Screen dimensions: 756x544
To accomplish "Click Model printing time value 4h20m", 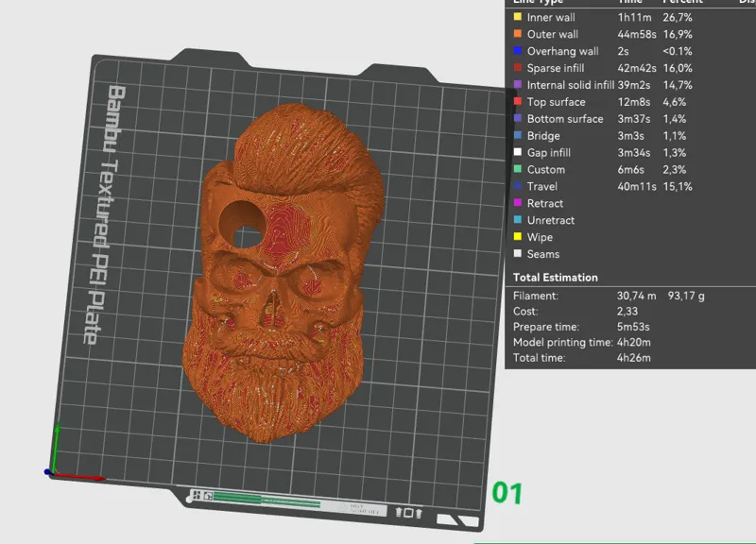I will coord(633,342).
